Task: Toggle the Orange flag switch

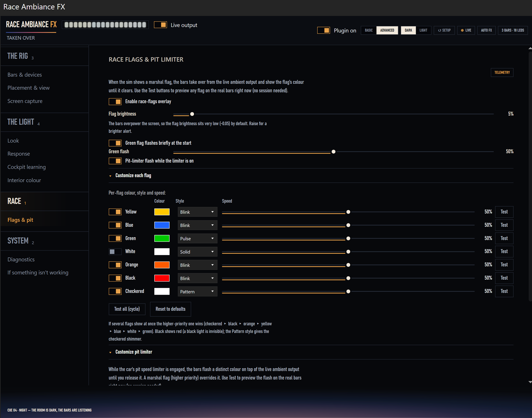Action: coord(115,265)
